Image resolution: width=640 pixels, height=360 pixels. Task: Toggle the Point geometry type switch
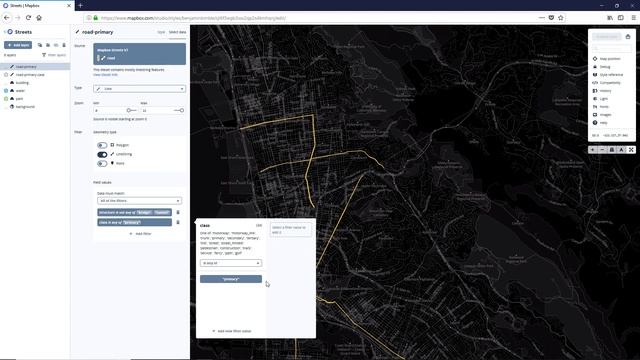[x=102, y=164]
